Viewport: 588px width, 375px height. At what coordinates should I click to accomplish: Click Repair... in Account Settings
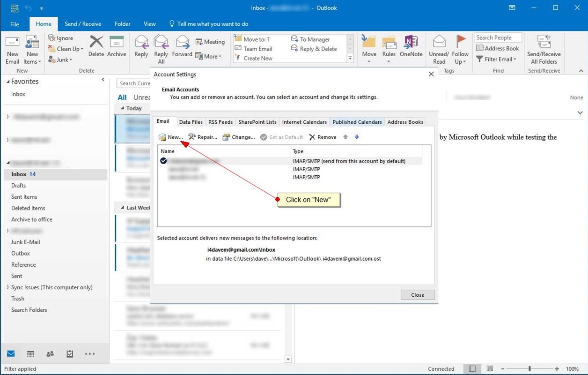pos(203,137)
